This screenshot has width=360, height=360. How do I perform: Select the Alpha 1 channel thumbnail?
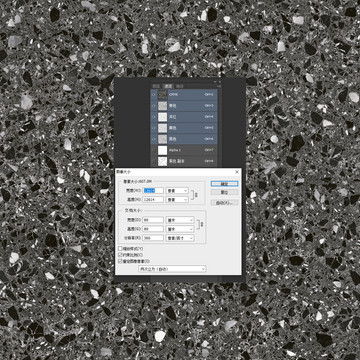point(162,150)
